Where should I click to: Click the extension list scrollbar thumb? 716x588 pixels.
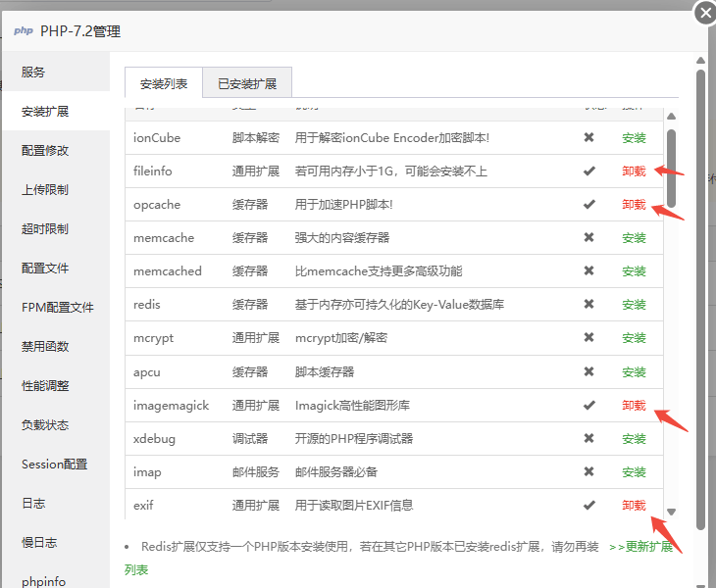(x=671, y=169)
